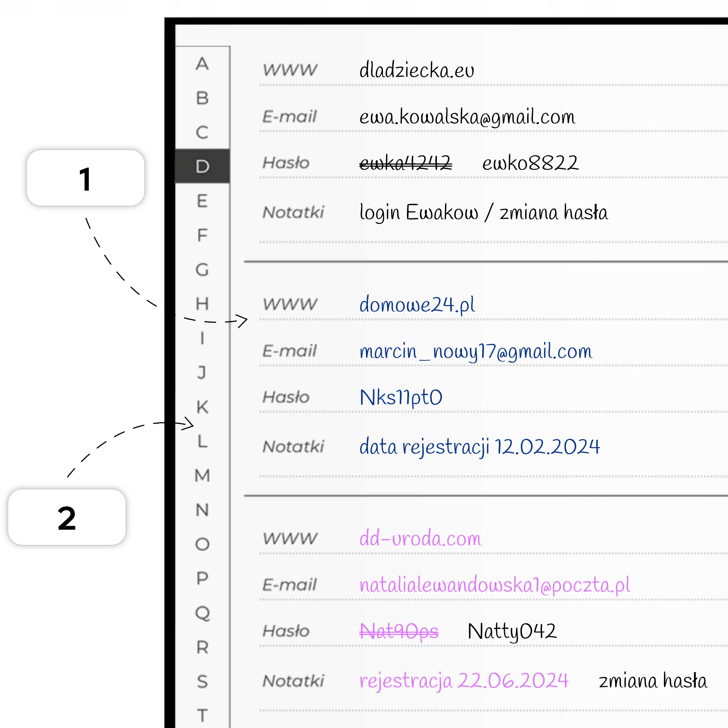The height and width of the screenshot is (728, 728).
Task: Go to the K index tab
Action: pyautogui.click(x=202, y=407)
